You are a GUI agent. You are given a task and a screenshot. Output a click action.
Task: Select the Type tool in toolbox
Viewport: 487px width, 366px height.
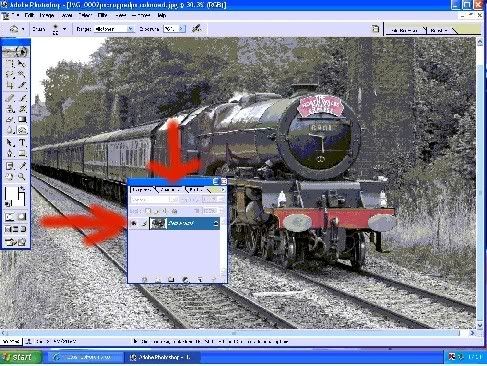(22, 143)
